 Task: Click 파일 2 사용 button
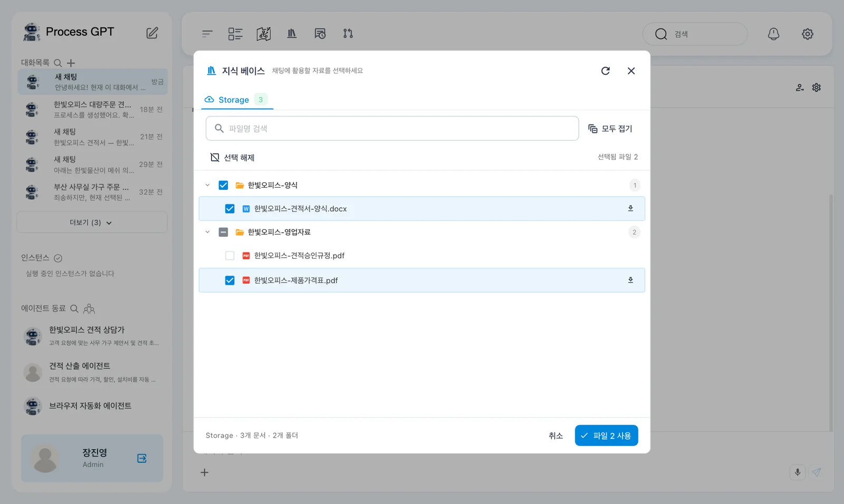coord(607,435)
